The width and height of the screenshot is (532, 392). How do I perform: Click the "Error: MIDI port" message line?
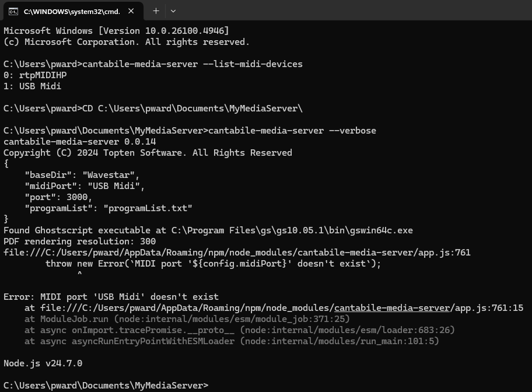111,297
